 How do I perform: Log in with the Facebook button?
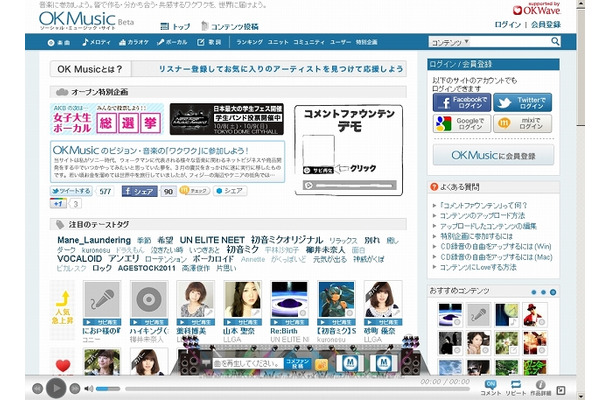pyautogui.click(x=462, y=103)
